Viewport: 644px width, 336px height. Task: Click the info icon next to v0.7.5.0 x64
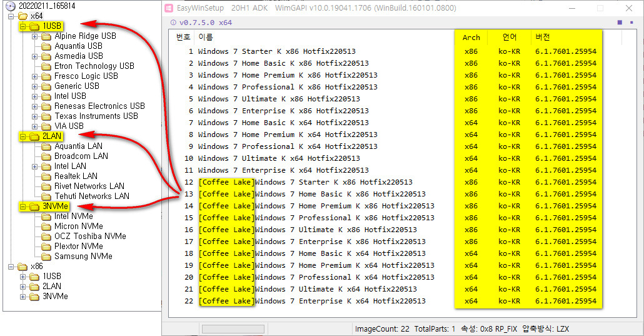click(x=173, y=23)
